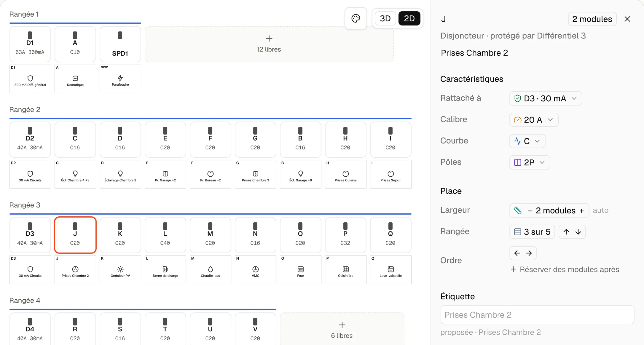Open the color palette theme button

356,18
